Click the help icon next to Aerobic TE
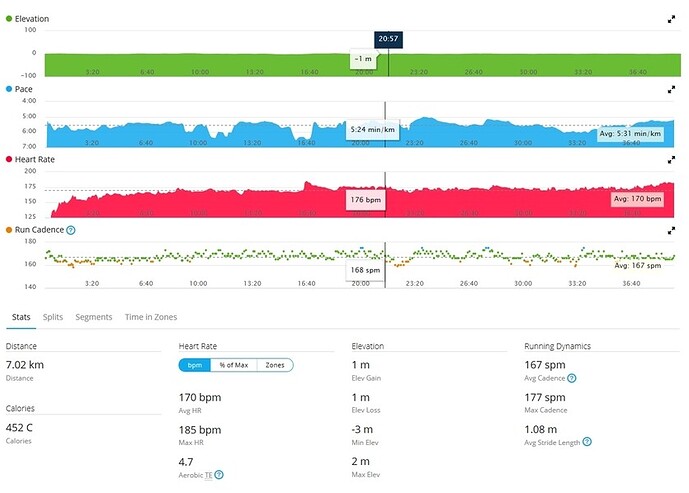The image size is (689, 493). pyautogui.click(x=219, y=475)
